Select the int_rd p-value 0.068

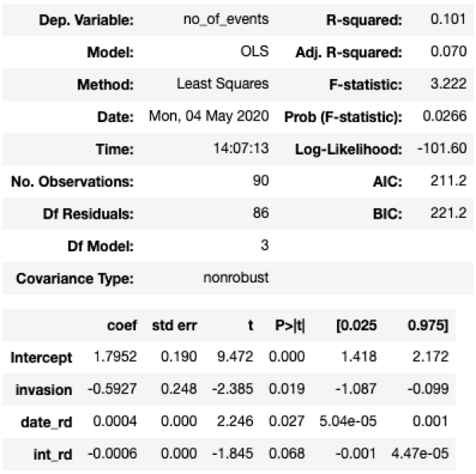[x=287, y=454]
